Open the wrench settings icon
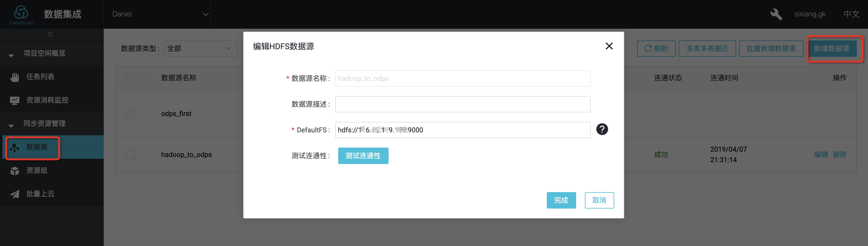The width and height of the screenshot is (868, 246). pos(776,14)
